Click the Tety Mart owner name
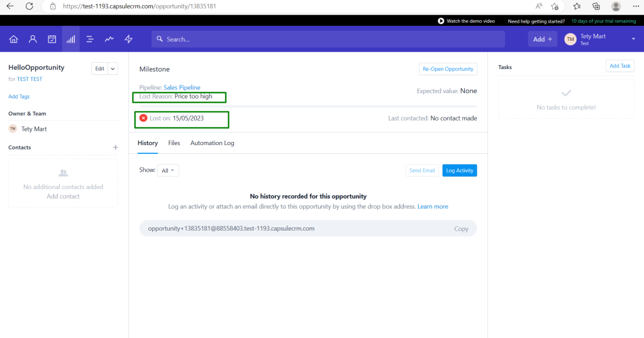644x338 pixels. click(34, 129)
